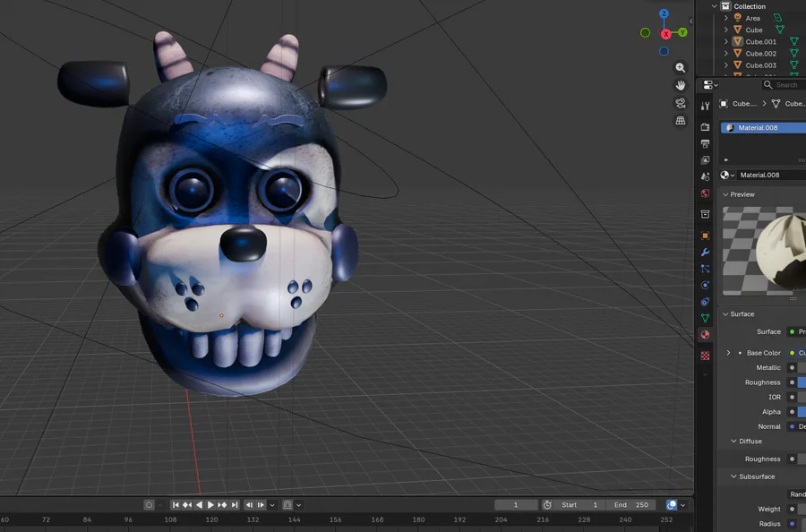Click the current frame field

(x=516, y=505)
